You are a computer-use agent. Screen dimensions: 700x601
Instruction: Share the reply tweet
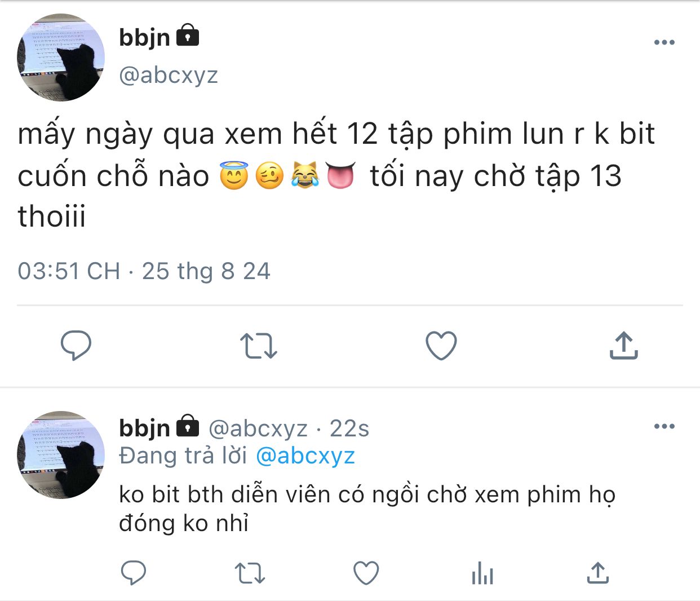[598, 573]
